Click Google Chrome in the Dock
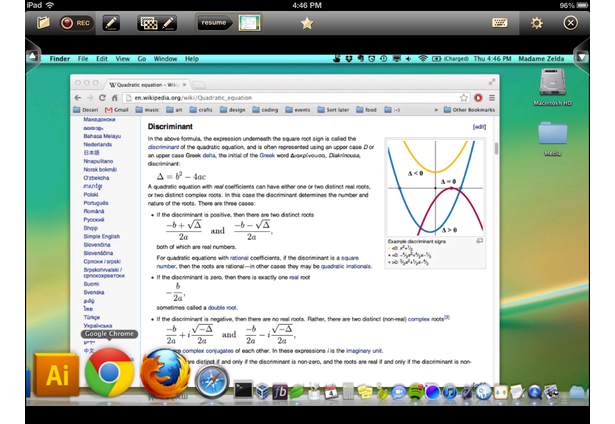 point(109,373)
